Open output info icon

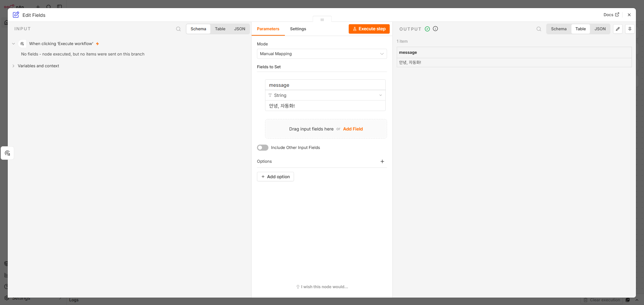click(435, 29)
